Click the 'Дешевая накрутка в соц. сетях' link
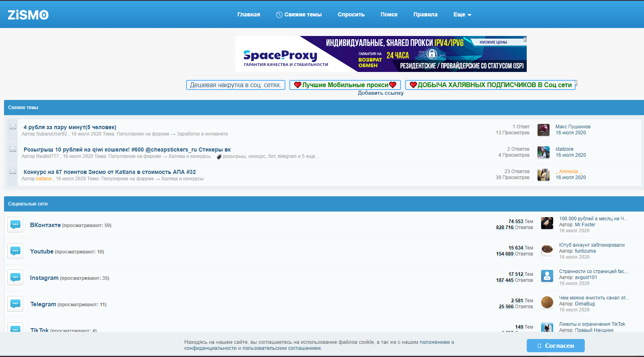 236,85
